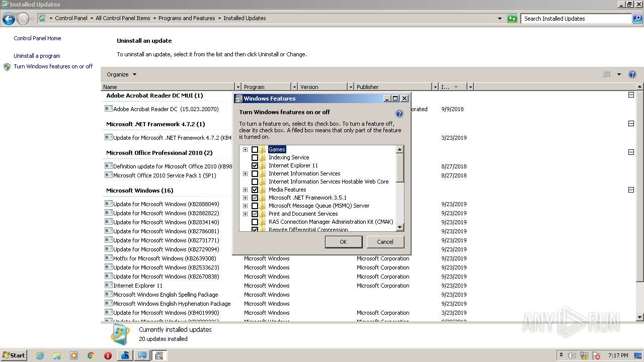Screen dimensions: 644x362
Task: Expand the Media Features node
Action: click(x=245, y=190)
